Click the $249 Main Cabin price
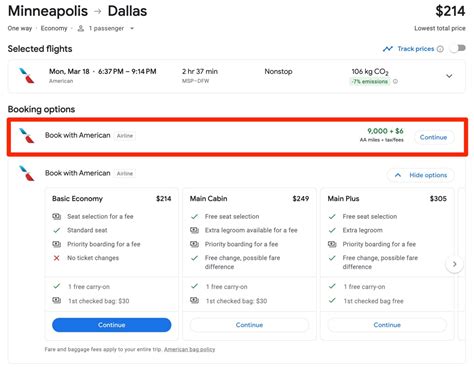474x367 pixels. [301, 199]
